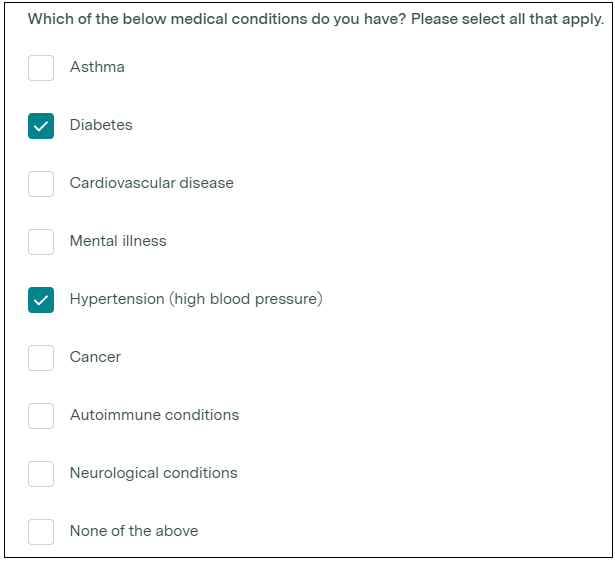The image size is (615, 561).
Task: Click the Cardiovascular disease label text
Action: pos(151,183)
